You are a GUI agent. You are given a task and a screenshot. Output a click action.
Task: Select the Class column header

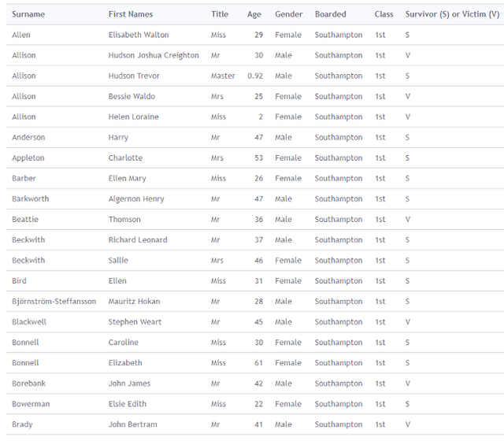click(x=384, y=14)
